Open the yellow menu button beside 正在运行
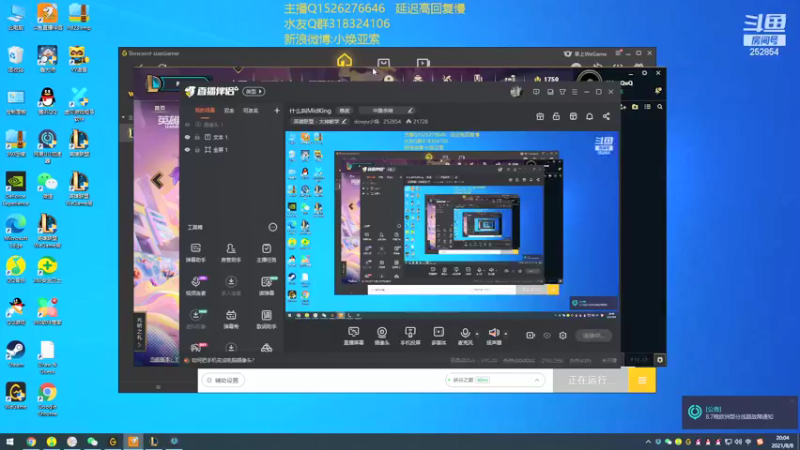 642,380
